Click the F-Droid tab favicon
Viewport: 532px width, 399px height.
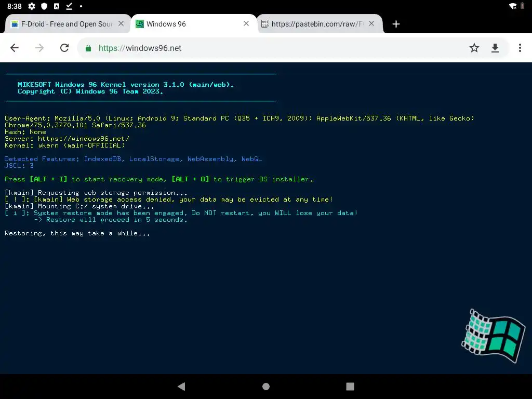[15, 24]
